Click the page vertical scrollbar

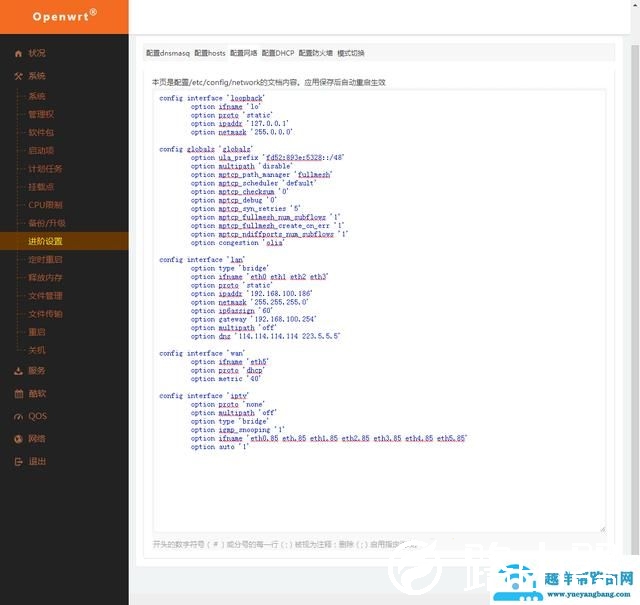(x=635, y=298)
